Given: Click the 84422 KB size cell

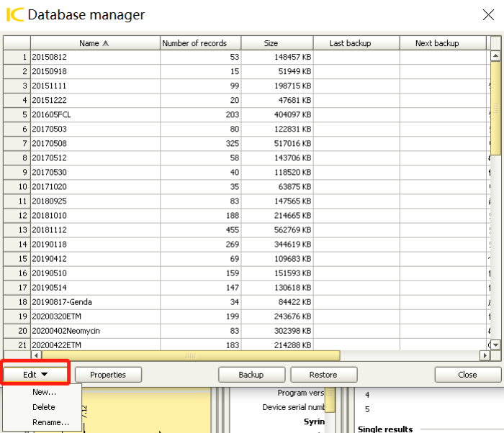Looking at the screenshot, I should [277, 302].
